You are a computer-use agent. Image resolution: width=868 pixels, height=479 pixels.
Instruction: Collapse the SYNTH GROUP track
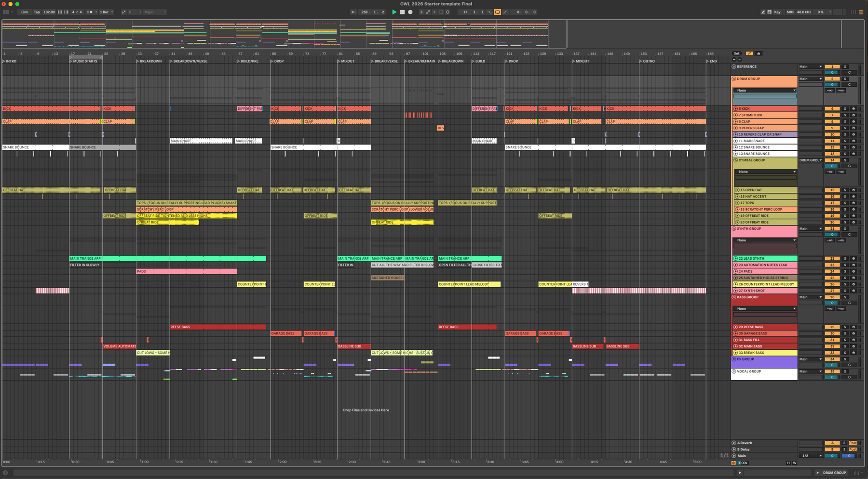pyautogui.click(x=734, y=229)
